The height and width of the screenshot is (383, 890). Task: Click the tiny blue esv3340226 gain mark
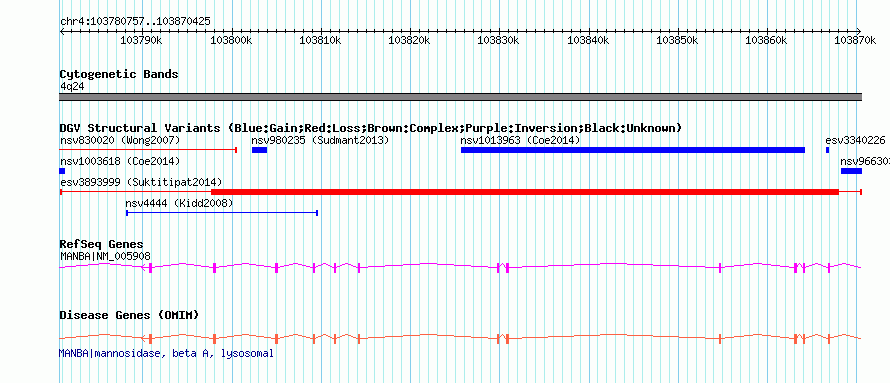coord(828,150)
